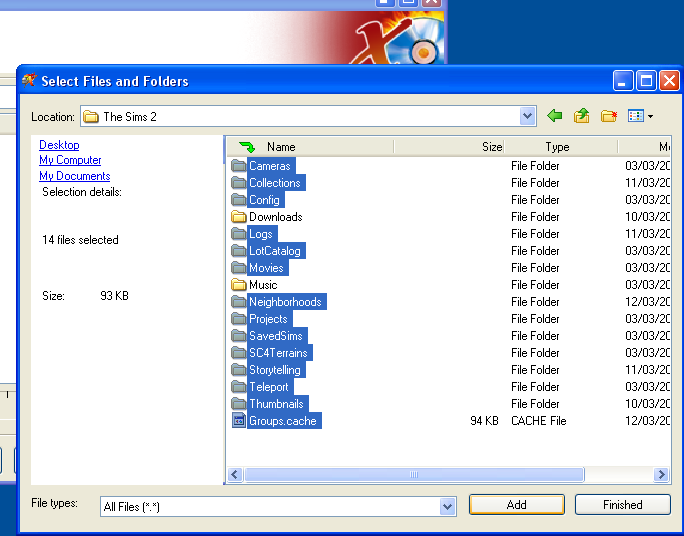
Task: Click The Sims 2 location text
Action: pos(130,116)
